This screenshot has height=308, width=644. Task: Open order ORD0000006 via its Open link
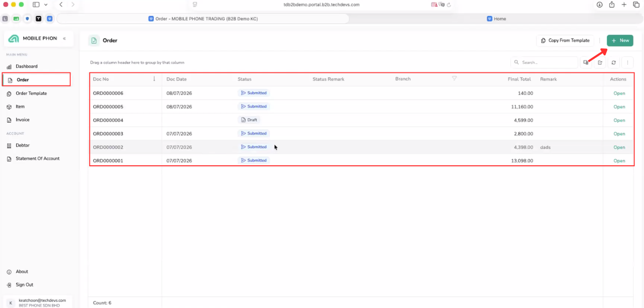coord(619,93)
